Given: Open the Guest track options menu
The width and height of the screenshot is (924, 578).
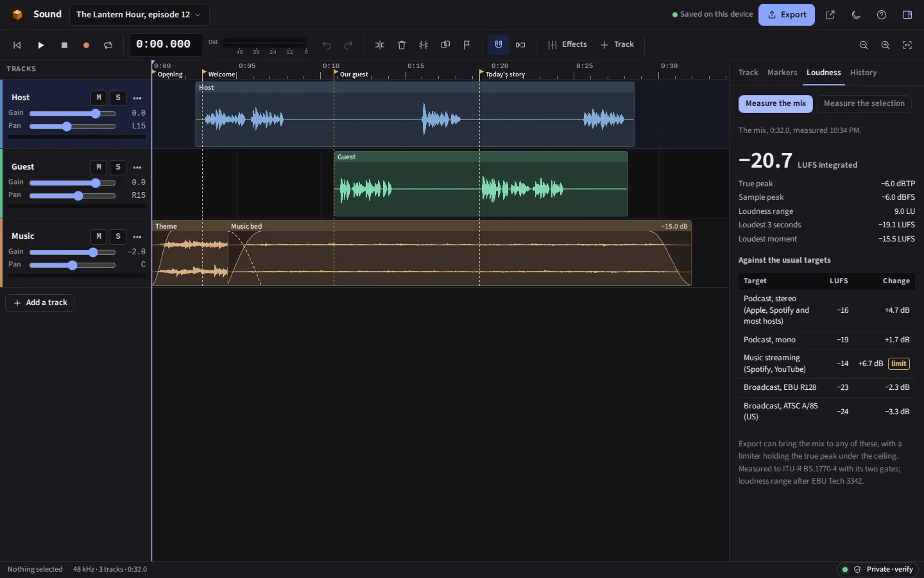Looking at the screenshot, I should click(x=137, y=168).
